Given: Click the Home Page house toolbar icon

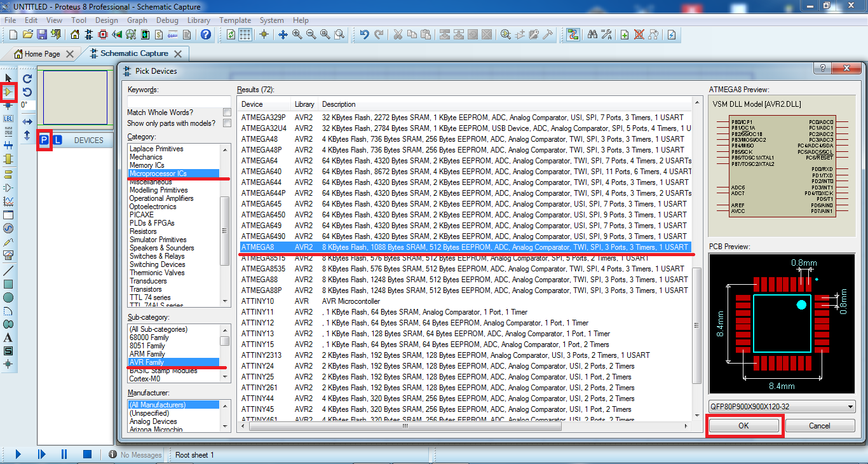Looking at the screenshot, I should pos(75,34).
